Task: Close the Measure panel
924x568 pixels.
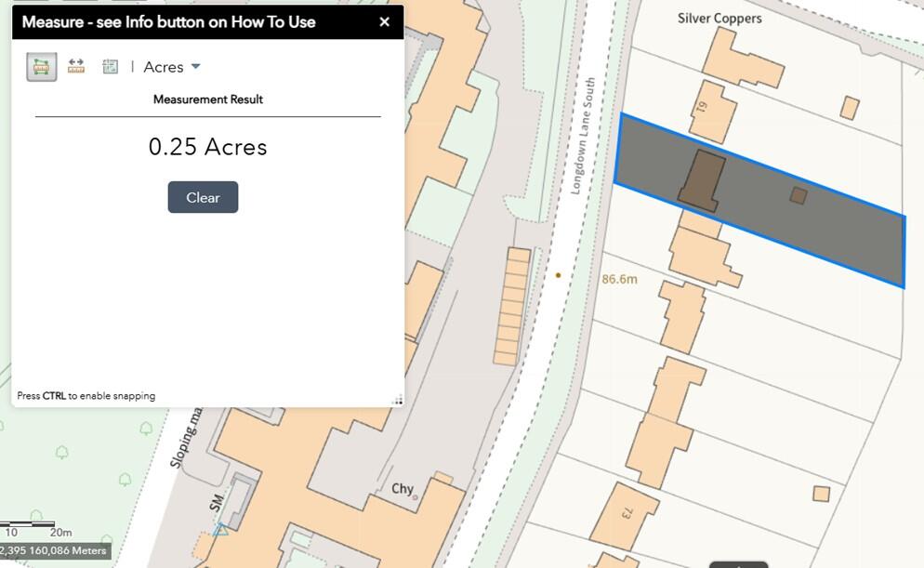Action: 384,22
